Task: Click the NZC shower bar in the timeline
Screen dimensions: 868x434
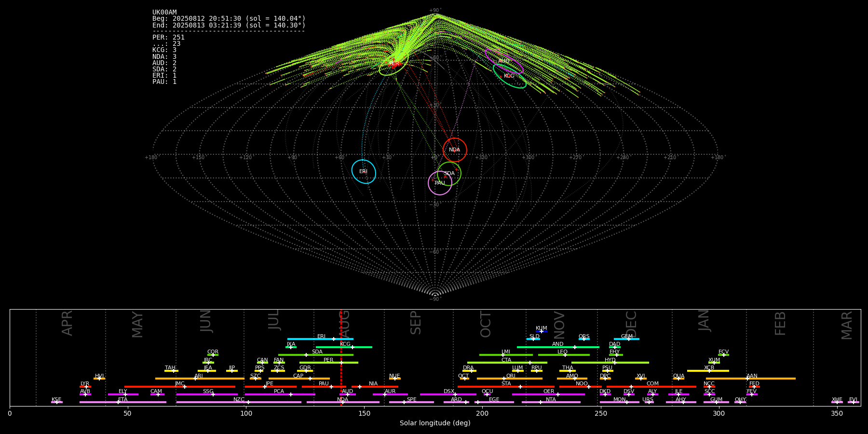Action: [239, 402]
